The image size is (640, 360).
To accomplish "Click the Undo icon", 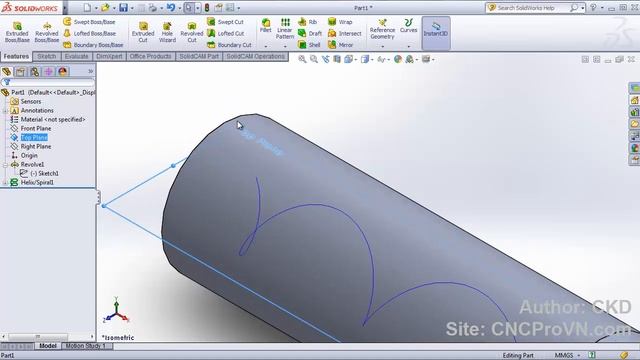I will click(x=171, y=8).
